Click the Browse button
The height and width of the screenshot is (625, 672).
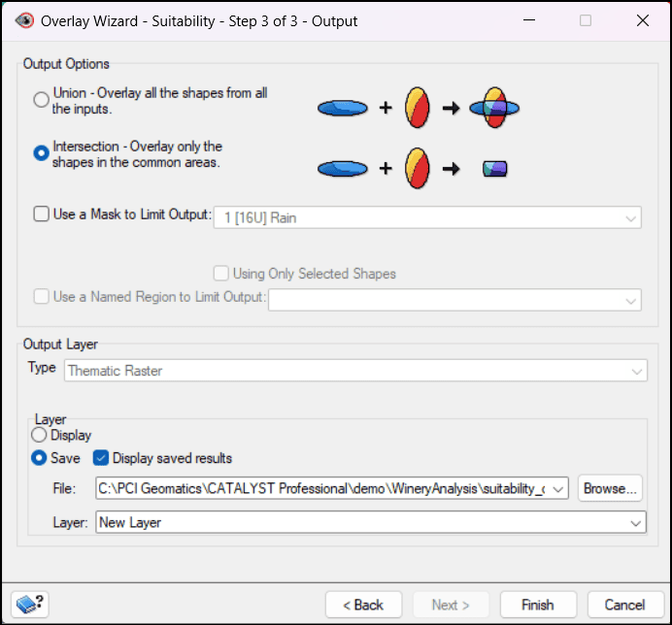pos(610,488)
